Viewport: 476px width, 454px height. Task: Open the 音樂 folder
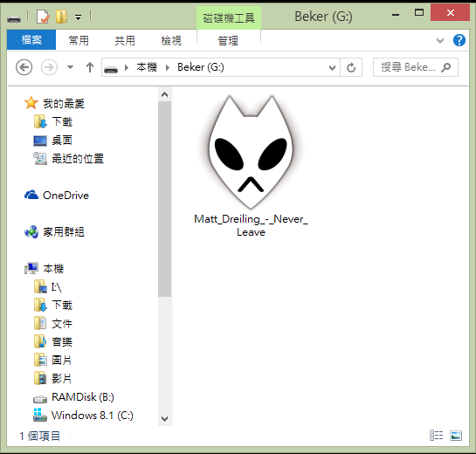click(62, 342)
